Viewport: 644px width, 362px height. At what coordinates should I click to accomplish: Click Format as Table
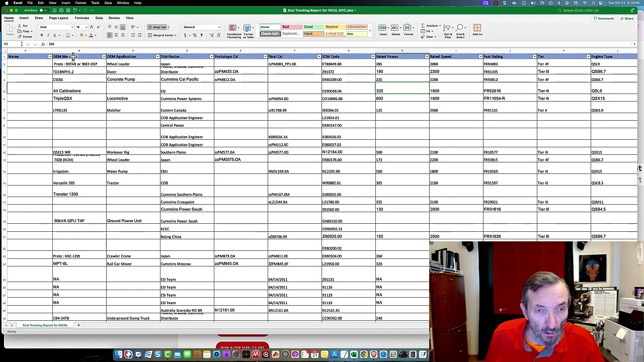click(x=248, y=31)
